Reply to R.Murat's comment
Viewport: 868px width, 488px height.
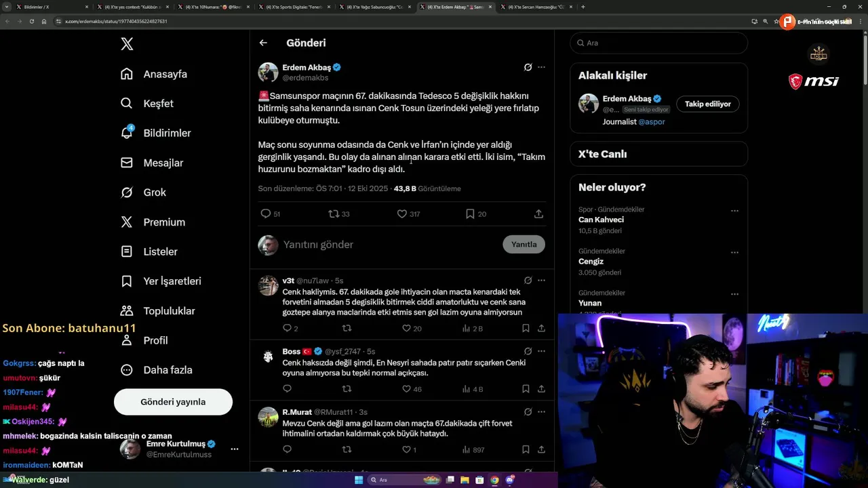click(287, 449)
